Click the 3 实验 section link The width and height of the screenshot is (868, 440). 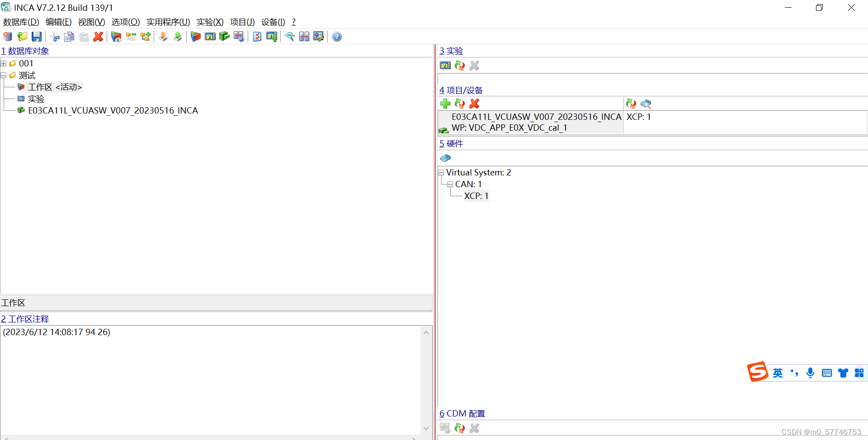coord(451,51)
